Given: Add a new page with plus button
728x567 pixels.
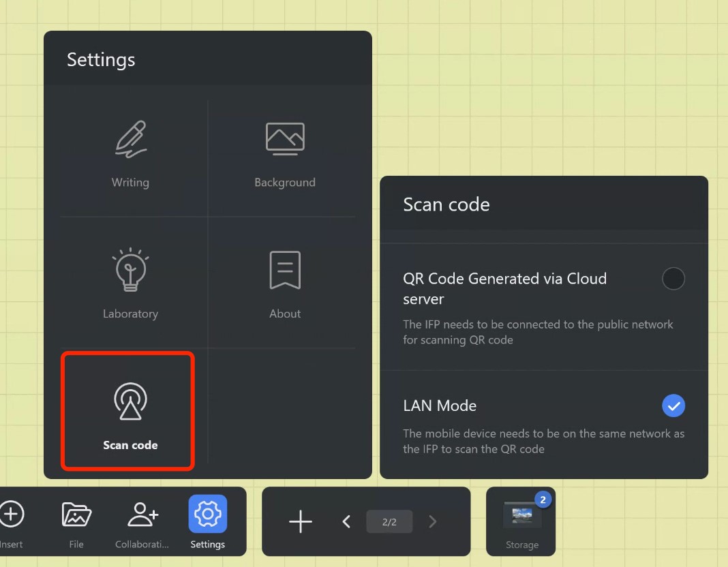Looking at the screenshot, I should point(300,522).
